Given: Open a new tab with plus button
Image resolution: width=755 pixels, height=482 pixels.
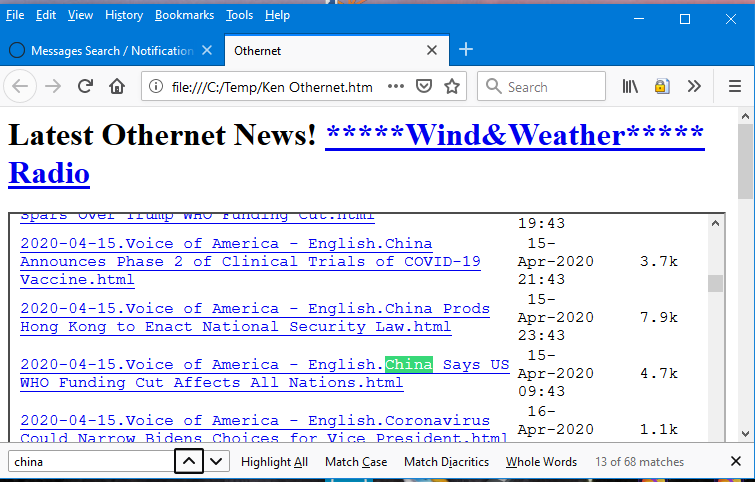Looking at the screenshot, I should pos(465,50).
